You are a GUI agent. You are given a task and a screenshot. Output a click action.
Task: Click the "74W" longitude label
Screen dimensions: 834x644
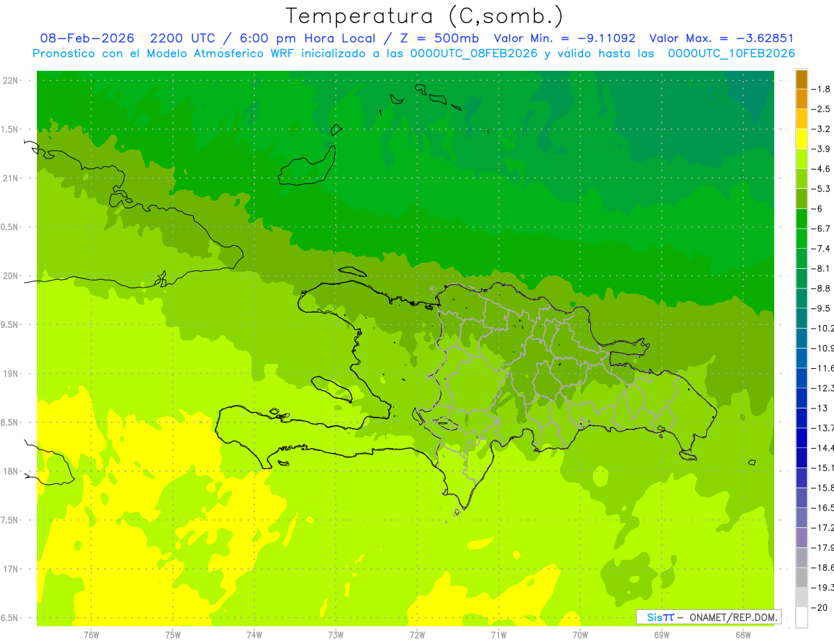(254, 634)
